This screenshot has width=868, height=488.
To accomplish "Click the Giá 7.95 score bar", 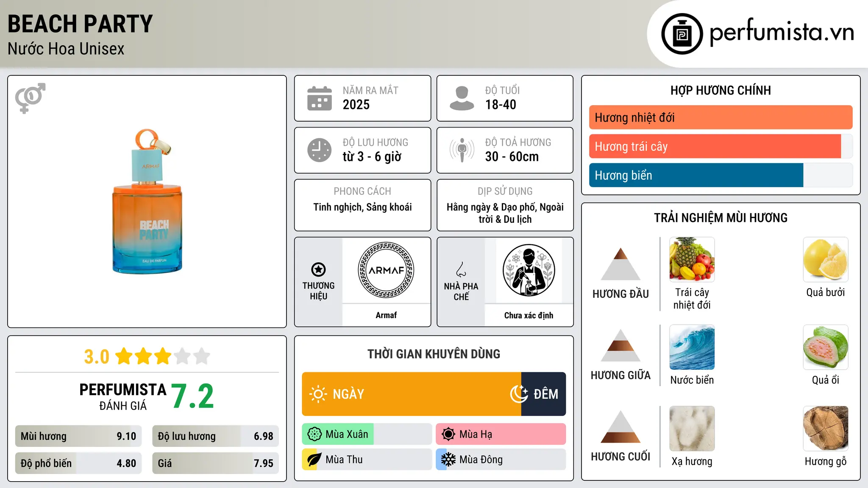I will point(215,463).
